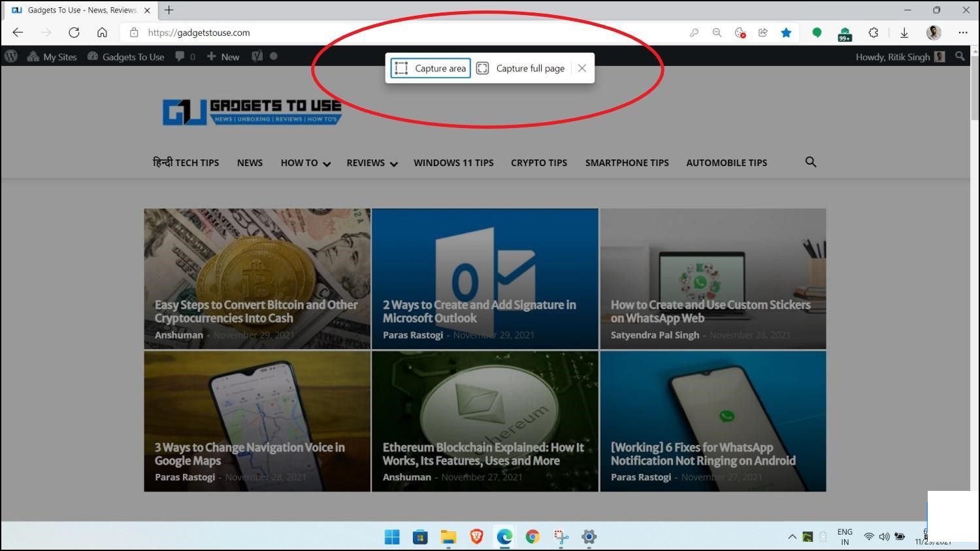Open the NEWS menu item
980x551 pixels.
pyautogui.click(x=250, y=163)
